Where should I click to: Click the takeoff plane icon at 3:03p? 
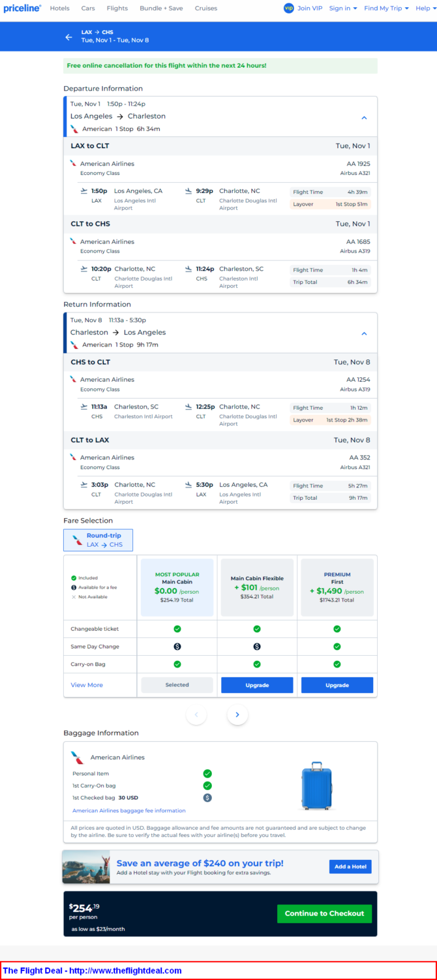coord(83,485)
